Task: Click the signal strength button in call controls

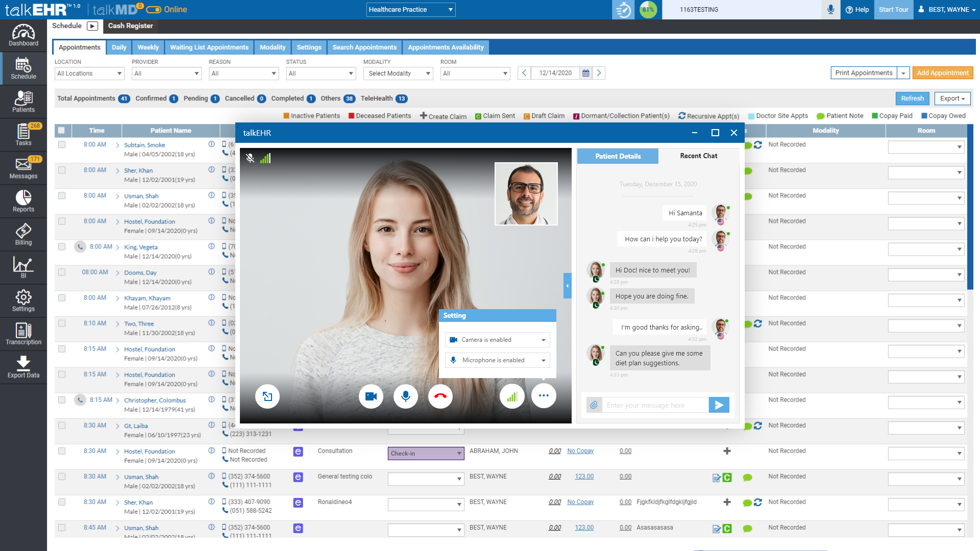Action: coord(512,396)
